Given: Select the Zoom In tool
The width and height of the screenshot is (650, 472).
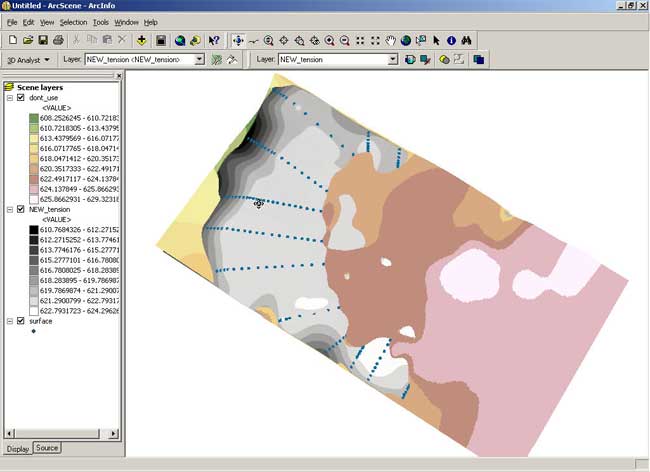Looking at the screenshot, I should click(x=330, y=40).
